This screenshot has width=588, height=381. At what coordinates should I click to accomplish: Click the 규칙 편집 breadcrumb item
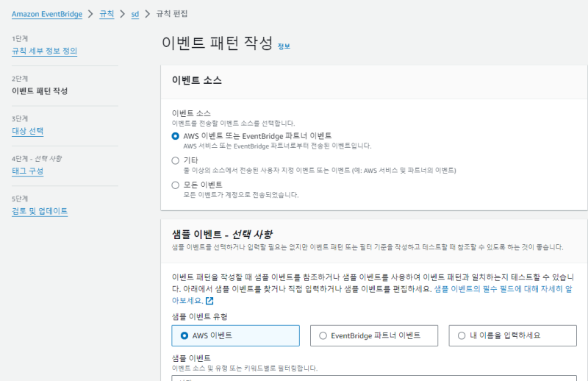click(x=170, y=14)
